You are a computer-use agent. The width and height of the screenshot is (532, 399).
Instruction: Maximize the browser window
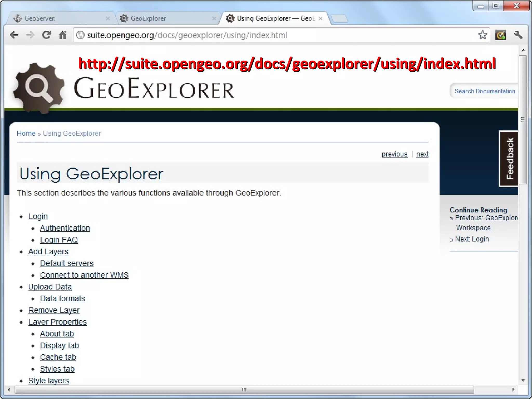[x=496, y=6]
